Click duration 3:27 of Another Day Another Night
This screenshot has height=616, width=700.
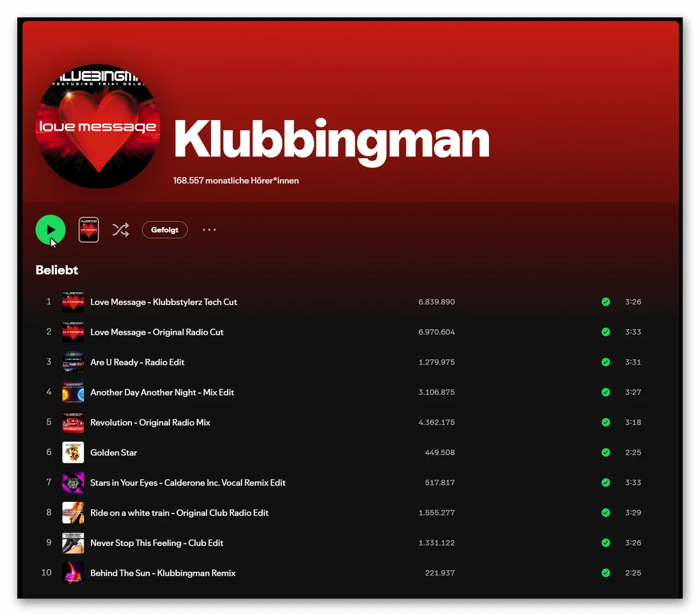point(633,392)
